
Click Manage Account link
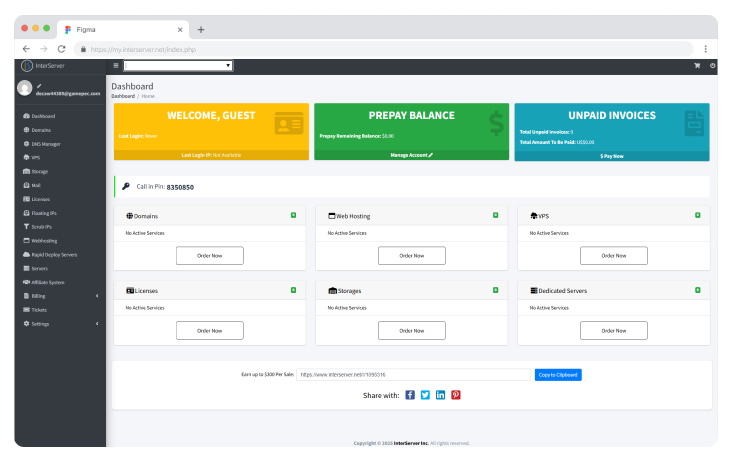coord(412,155)
